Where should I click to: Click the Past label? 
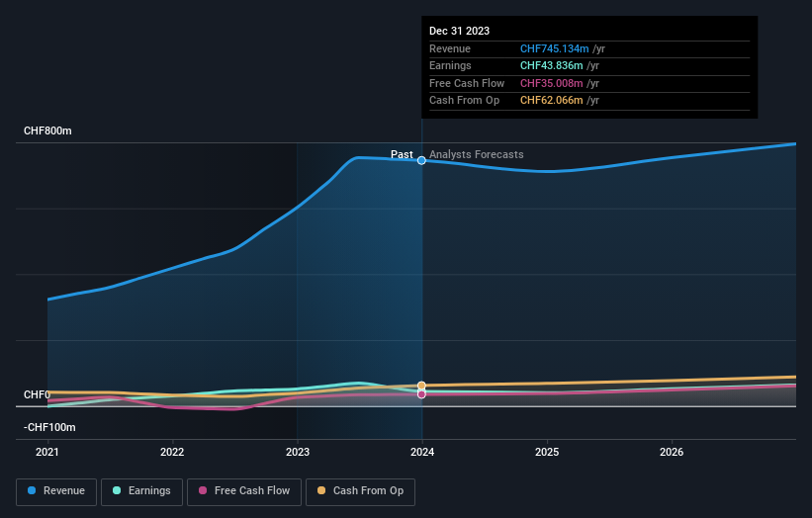click(402, 155)
